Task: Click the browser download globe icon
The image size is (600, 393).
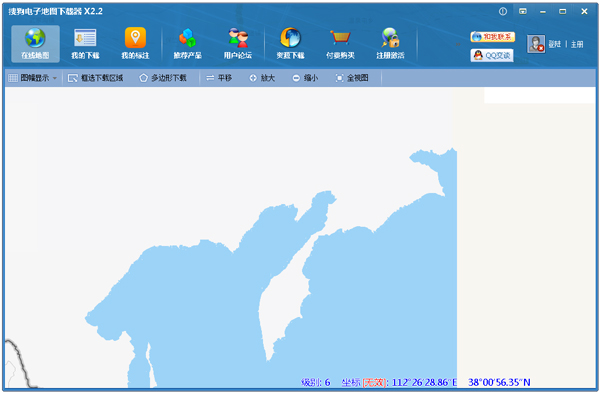Action: coord(290,38)
